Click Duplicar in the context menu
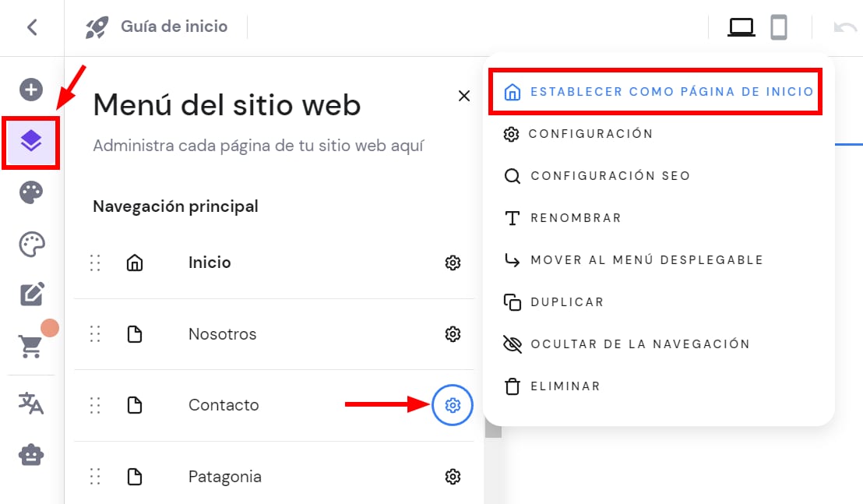Image resolution: width=863 pixels, height=504 pixels. point(566,302)
